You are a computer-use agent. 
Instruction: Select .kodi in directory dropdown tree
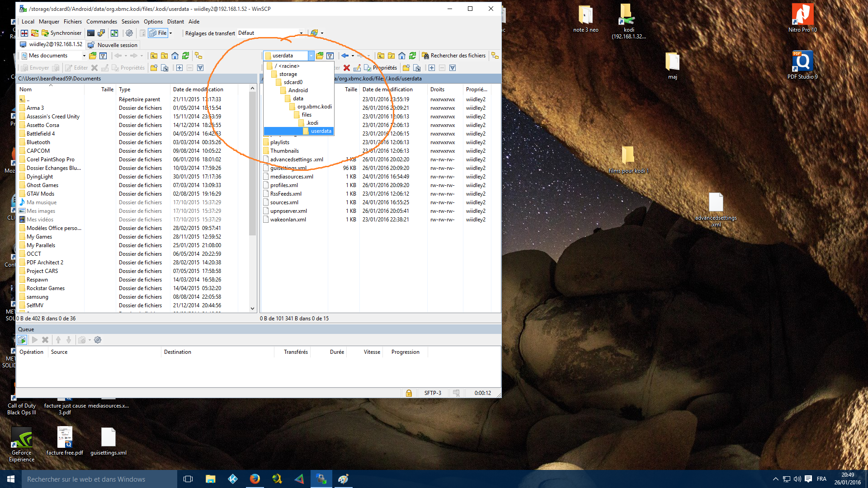pyautogui.click(x=299, y=123)
